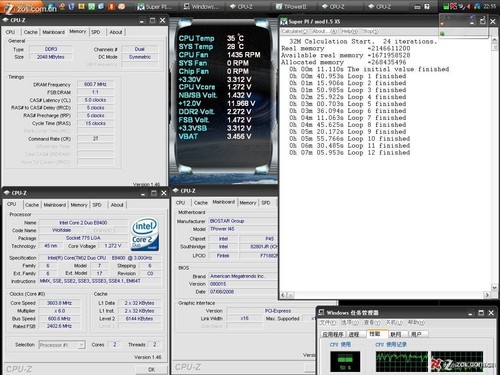Screen dimensions: 500x375
Task: Click the CPU usage meter in Task Manager
Action: point(345,361)
